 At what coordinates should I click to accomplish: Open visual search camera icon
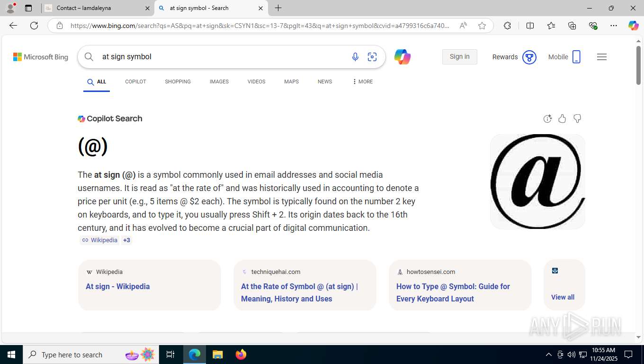point(372,57)
